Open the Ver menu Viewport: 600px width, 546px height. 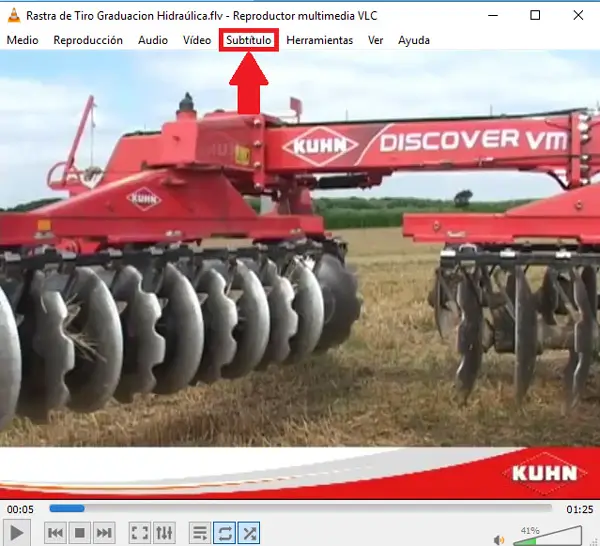pos(375,40)
